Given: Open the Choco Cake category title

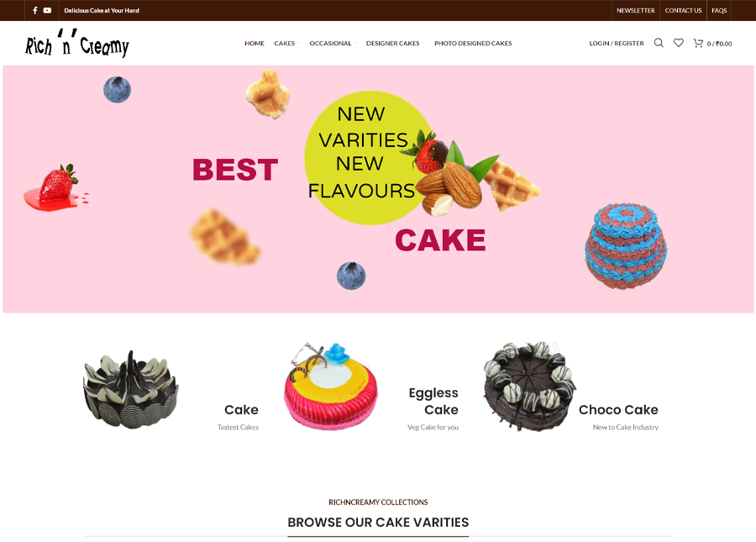Looking at the screenshot, I should coord(618,410).
